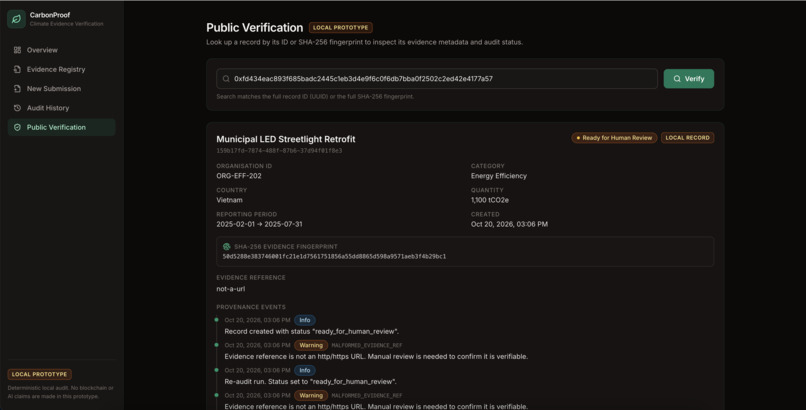This screenshot has height=410, width=806.
Task: Go to New Submission
Action: 62,88
